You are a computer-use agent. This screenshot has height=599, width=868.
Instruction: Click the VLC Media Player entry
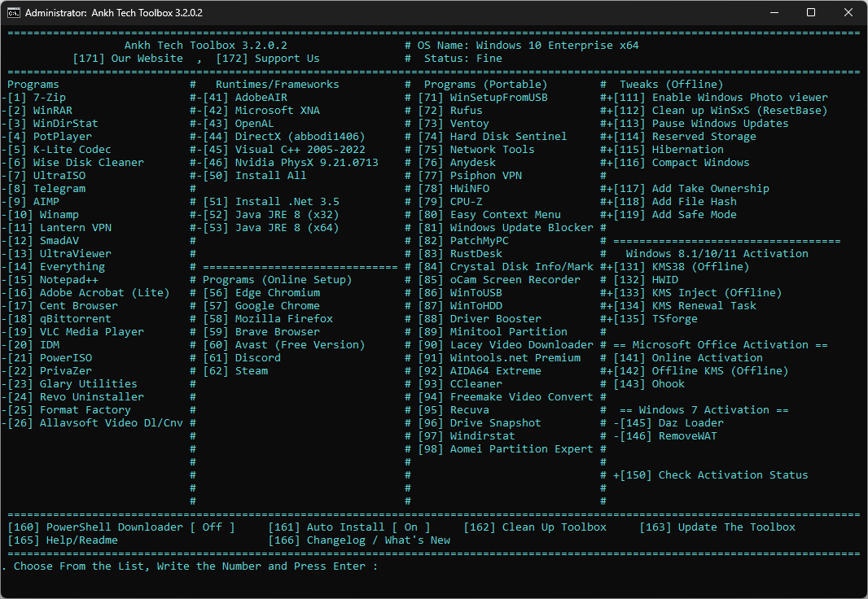[75, 332]
